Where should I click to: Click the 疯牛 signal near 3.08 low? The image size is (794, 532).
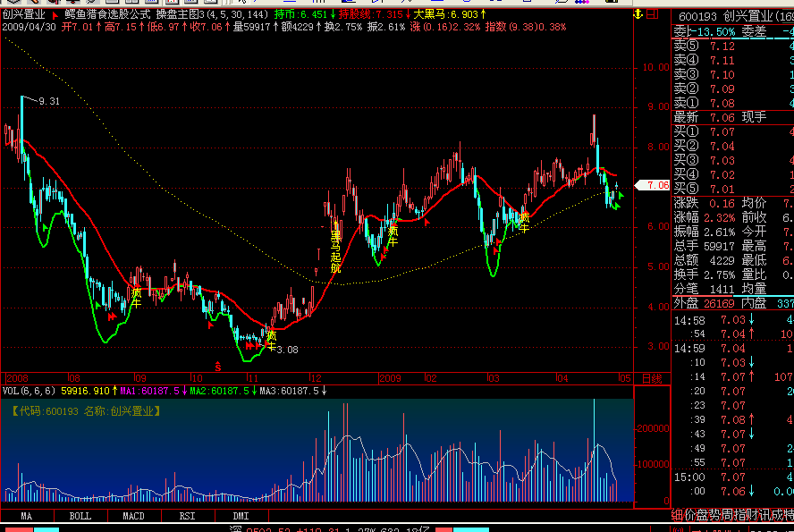[271, 341]
